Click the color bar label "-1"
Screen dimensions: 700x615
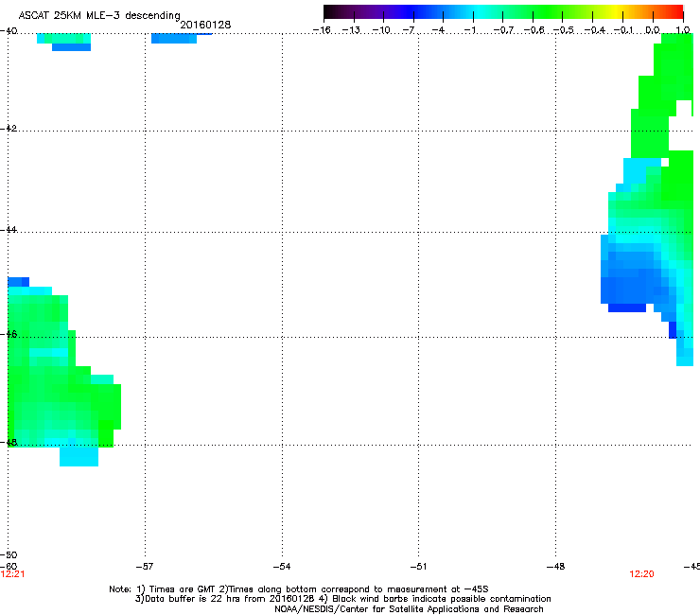point(469,30)
